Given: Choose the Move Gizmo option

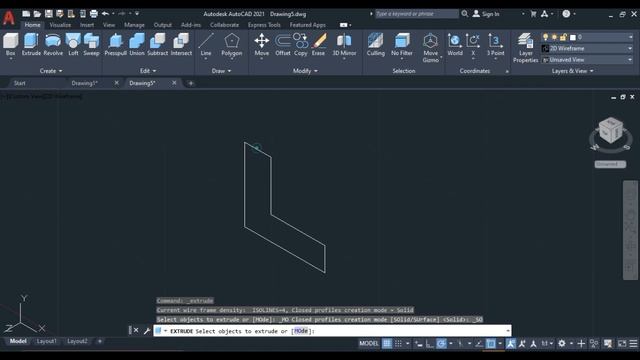Looking at the screenshot, I should [x=430, y=48].
